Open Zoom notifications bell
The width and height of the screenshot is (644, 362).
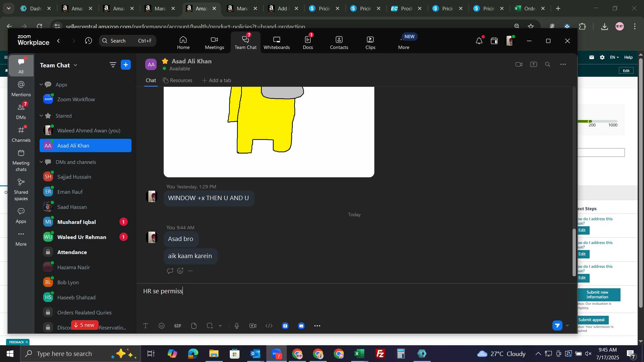click(x=479, y=41)
